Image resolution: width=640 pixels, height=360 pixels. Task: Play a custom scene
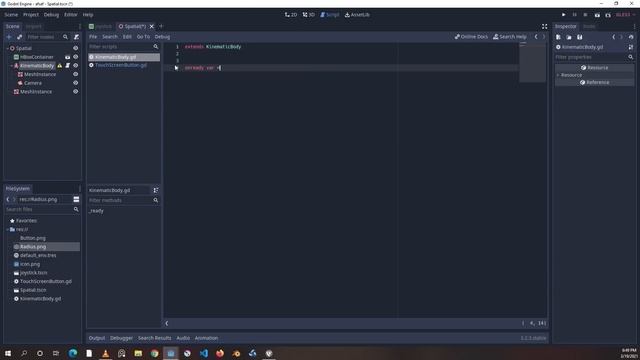pos(608,15)
